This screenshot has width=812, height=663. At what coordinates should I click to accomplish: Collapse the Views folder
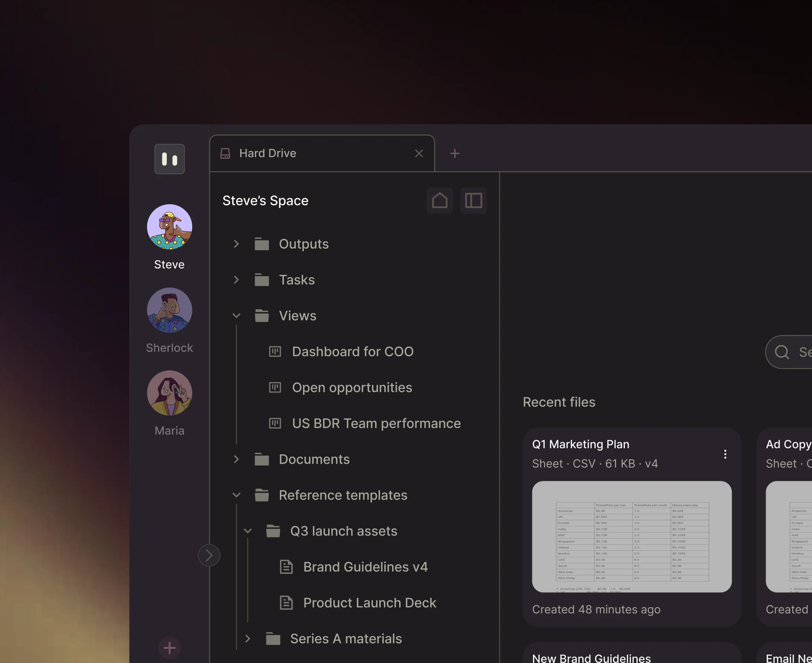(236, 316)
